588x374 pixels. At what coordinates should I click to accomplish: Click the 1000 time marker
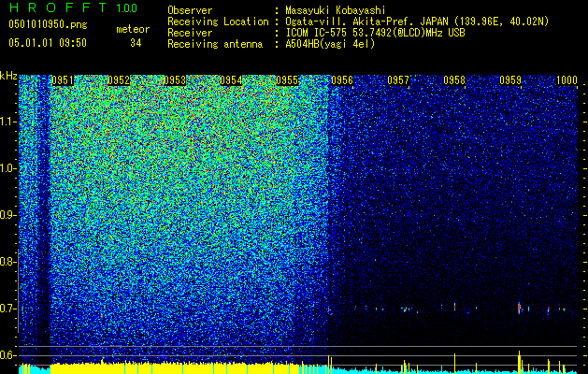566,80
